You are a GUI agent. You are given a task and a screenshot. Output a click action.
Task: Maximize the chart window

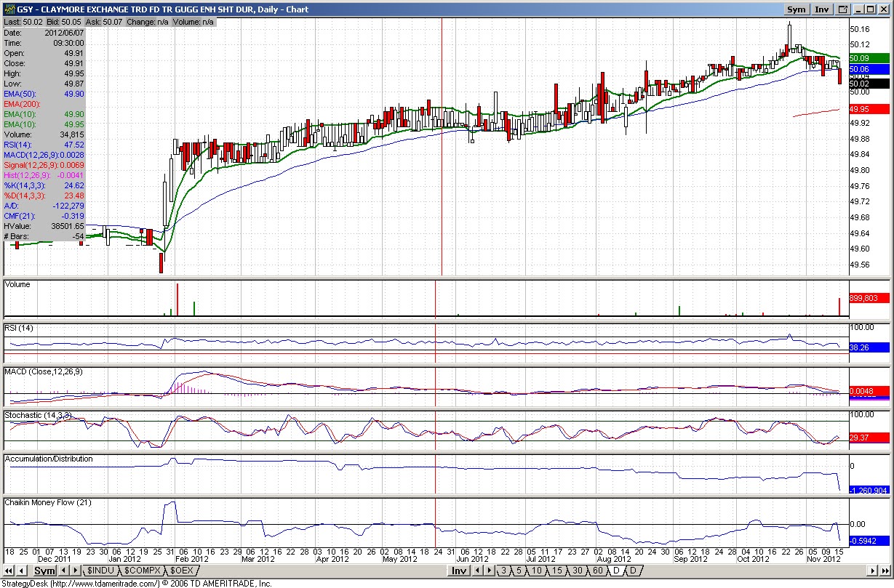[x=871, y=9]
